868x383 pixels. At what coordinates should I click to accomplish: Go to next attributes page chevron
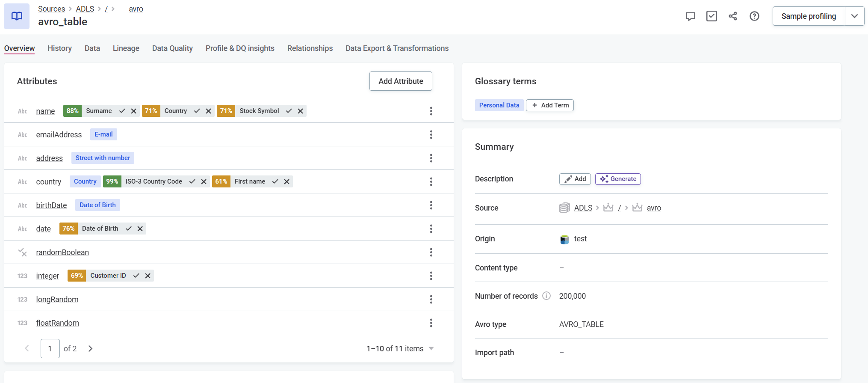pos(90,349)
